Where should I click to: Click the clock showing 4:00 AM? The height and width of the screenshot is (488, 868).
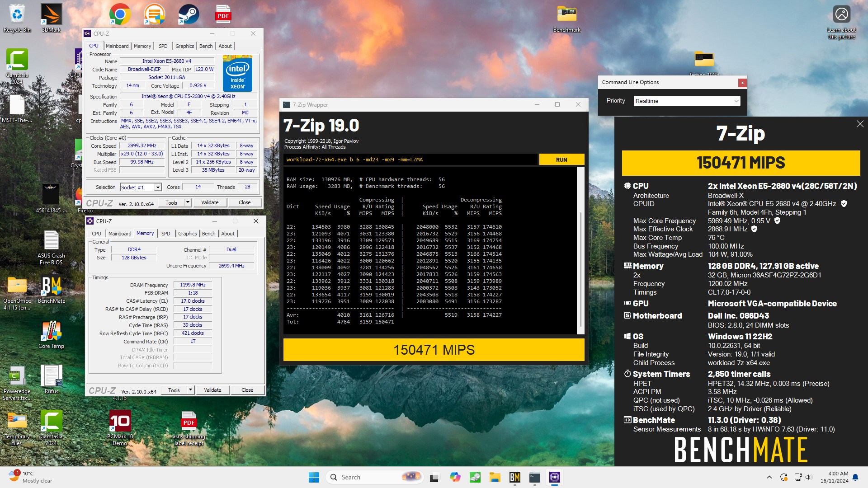coord(835,477)
